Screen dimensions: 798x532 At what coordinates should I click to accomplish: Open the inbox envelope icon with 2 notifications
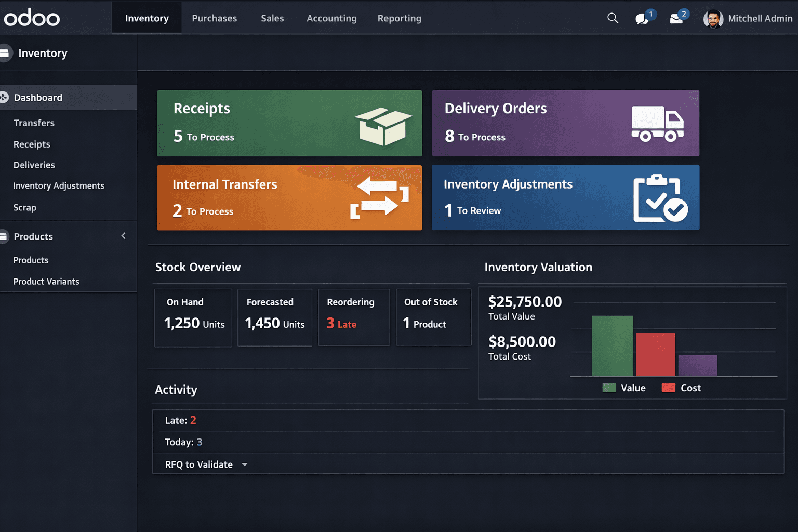click(675, 18)
